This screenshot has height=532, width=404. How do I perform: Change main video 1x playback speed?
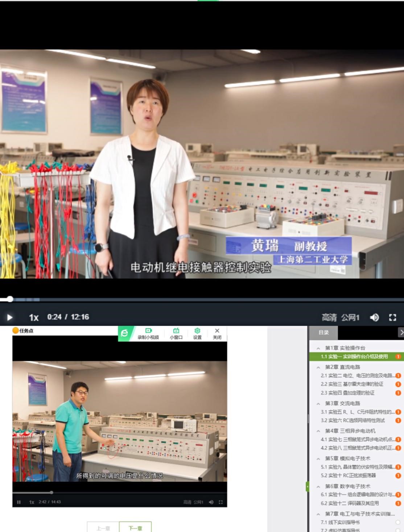coord(34,317)
